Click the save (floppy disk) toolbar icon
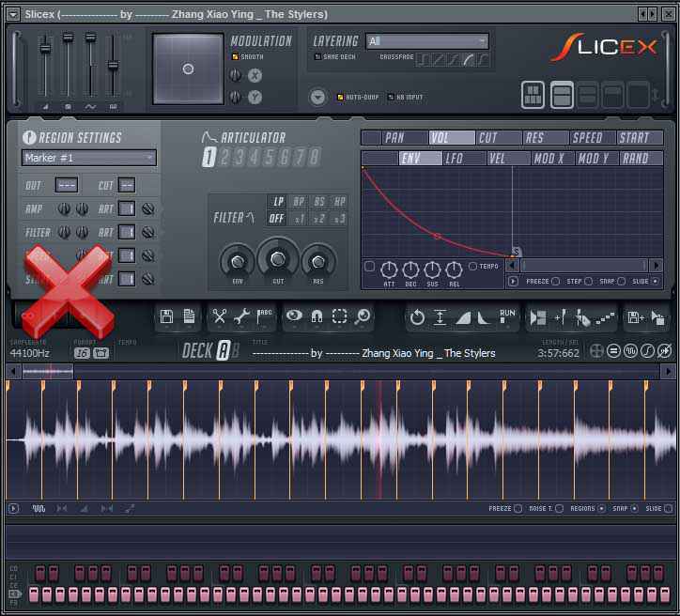680x616 pixels. click(x=167, y=317)
